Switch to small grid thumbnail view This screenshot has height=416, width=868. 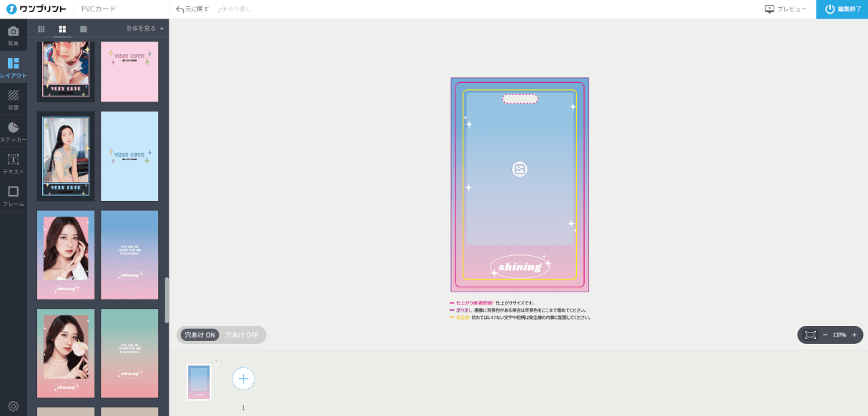pyautogui.click(x=41, y=29)
